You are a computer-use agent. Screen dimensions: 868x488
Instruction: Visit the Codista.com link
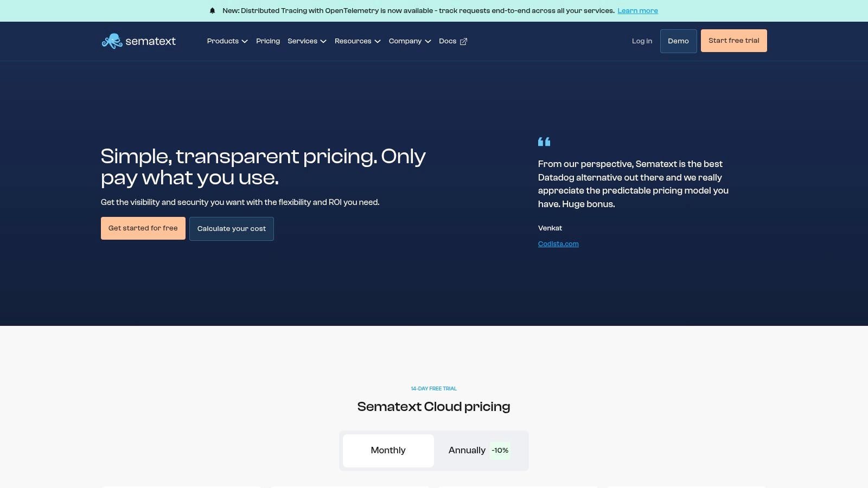(x=558, y=243)
